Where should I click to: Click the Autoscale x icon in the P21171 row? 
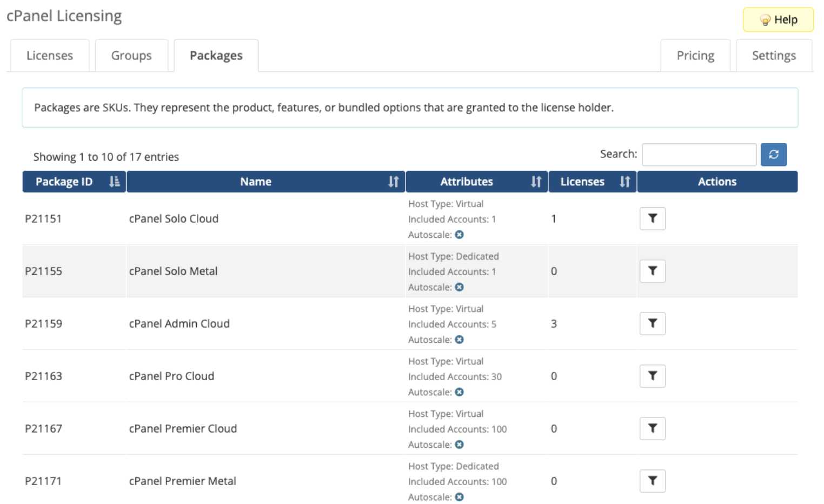[x=460, y=497]
